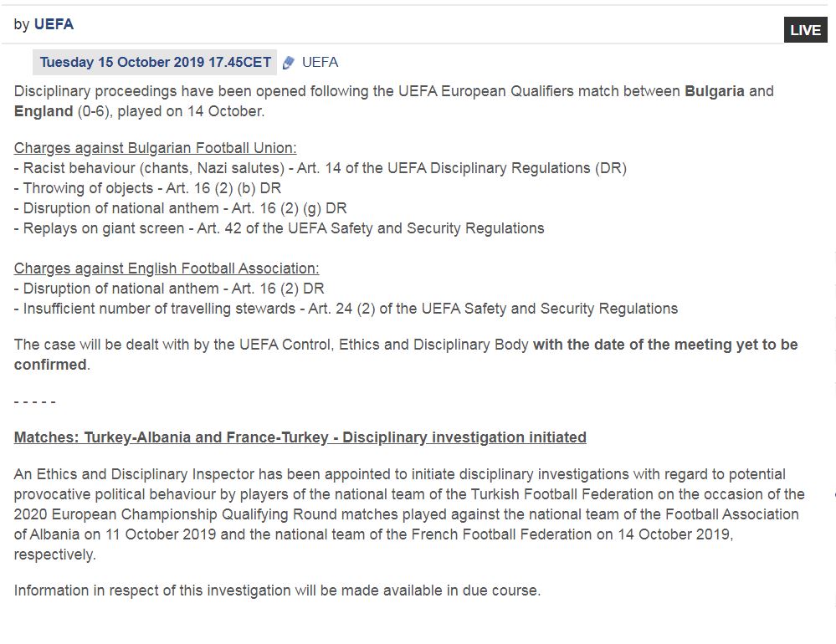
Task: Click the bold 'date of the meeting yet to be confirmed' text
Action: point(665,345)
